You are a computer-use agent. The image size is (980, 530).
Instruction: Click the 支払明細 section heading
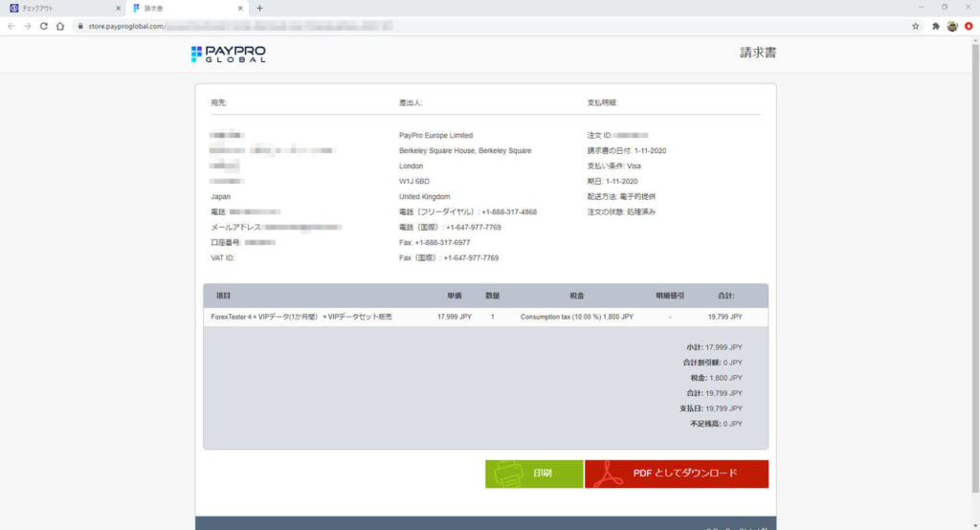602,102
